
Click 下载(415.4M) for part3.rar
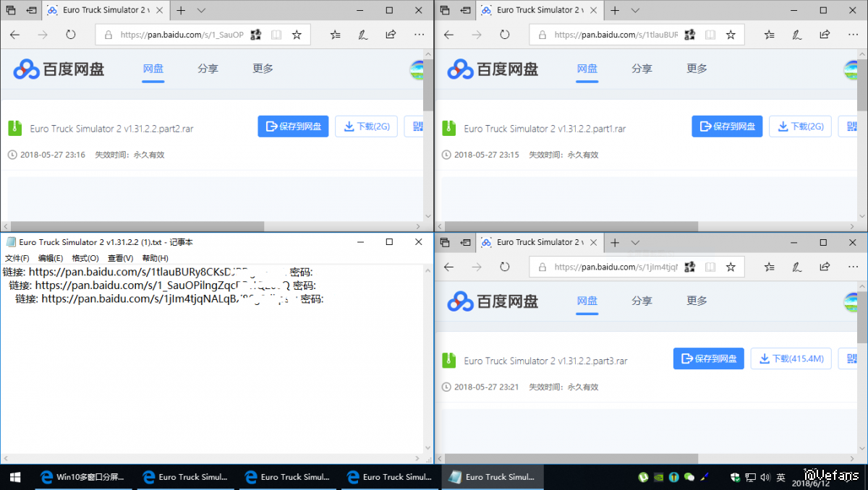tap(791, 358)
